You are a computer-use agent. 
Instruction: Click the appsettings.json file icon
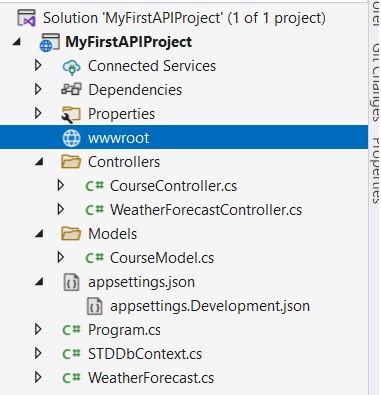click(x=71, y=282)
